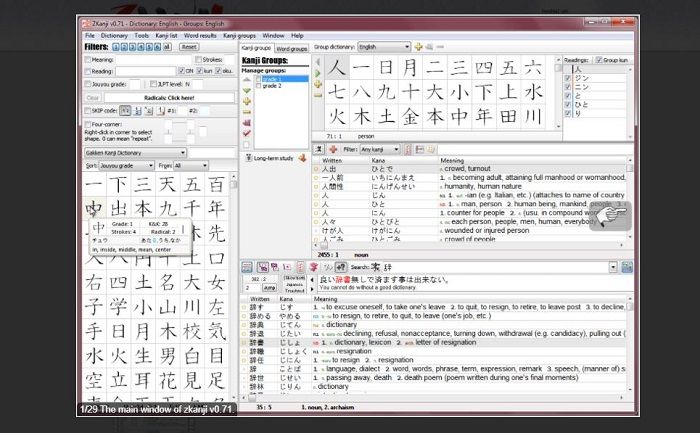The height and width of the screenshot is (433, 700).
Task: Click yellow minus beside Group dictionary dropdown
Action: [x=440, y=47]
